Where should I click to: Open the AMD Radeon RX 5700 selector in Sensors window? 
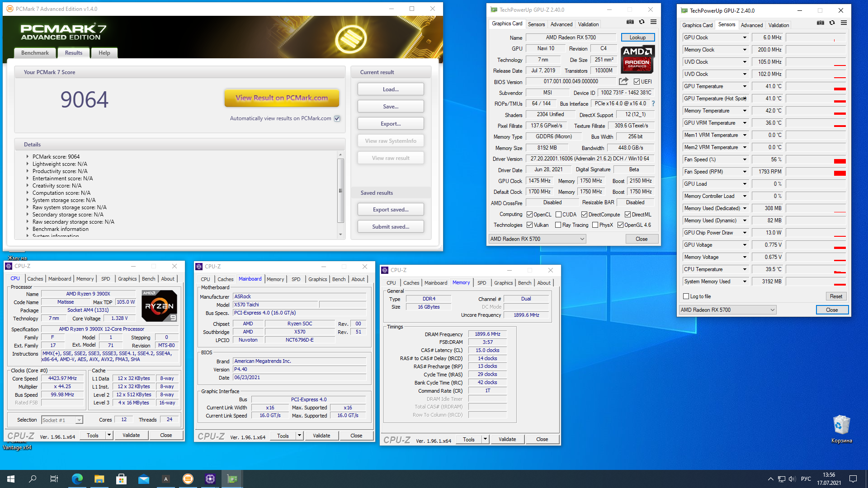pos(727,310)
